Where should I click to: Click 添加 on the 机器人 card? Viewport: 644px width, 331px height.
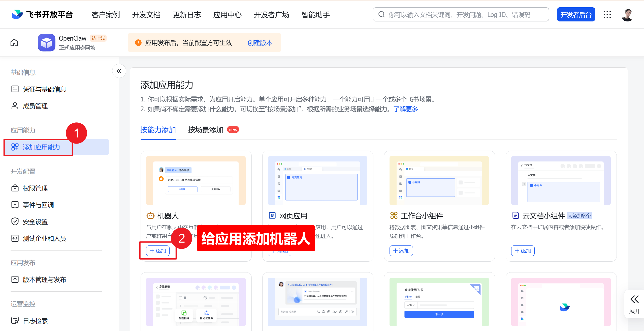pyautogui.click(x=158, y=251)
